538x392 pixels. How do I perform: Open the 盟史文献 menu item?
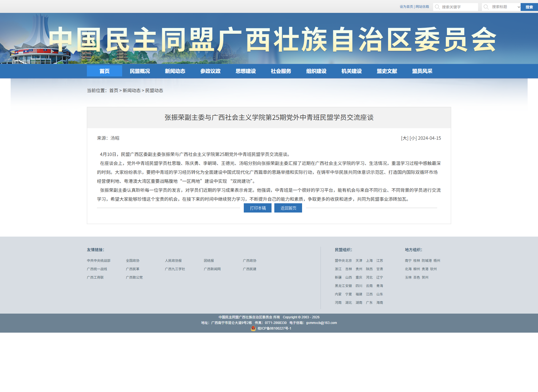coord(387,71)
